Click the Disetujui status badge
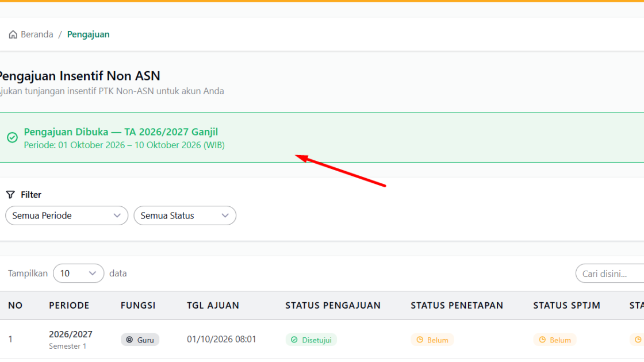Image resolution: width=644 pixels, height=362 pixels. click(x=311, y=340)
